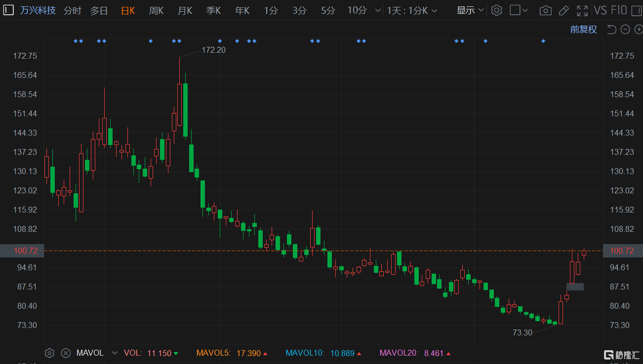
Task: Select the 季K quarterly candlestick tab
Action: (213, 10)
